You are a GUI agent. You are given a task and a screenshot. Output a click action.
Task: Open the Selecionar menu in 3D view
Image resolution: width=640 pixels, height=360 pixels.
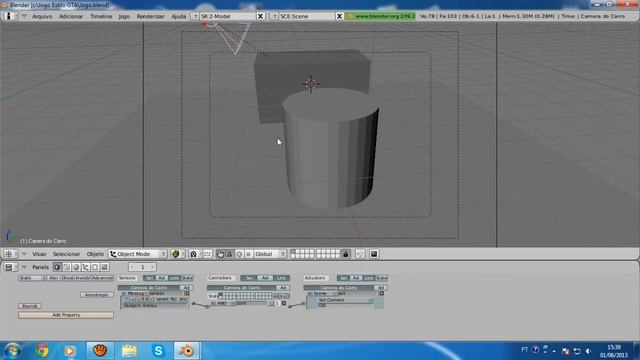(x=66, y=254)
